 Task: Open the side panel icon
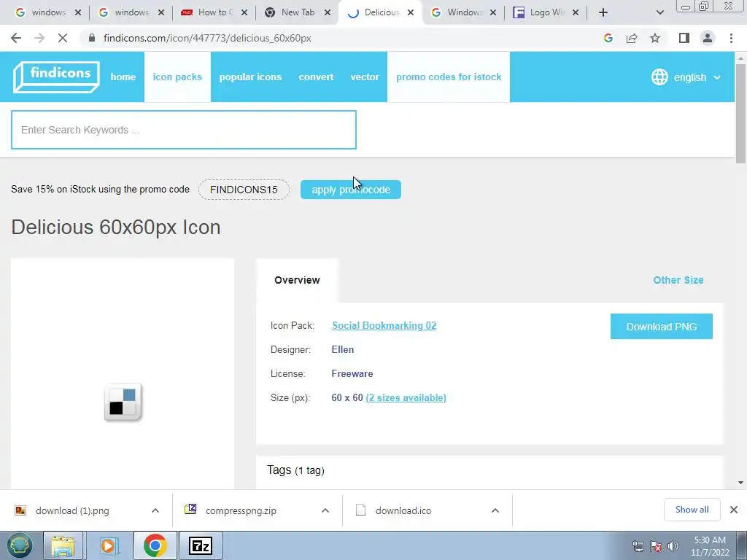click(x=684, y=38)
